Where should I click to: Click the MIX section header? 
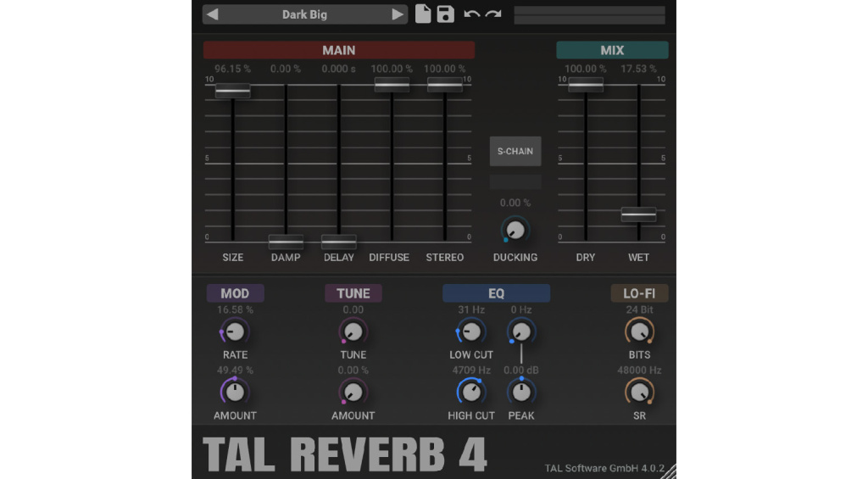(612, 50)
